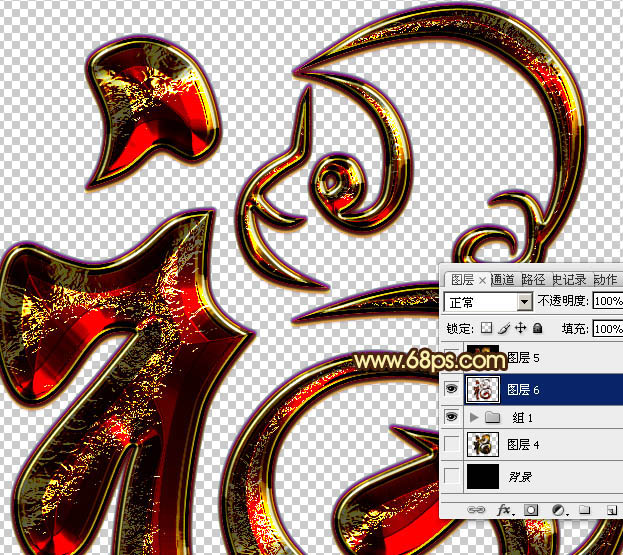Click the 不透明度 label
This screenshot has height=555, width=623.
563,301
